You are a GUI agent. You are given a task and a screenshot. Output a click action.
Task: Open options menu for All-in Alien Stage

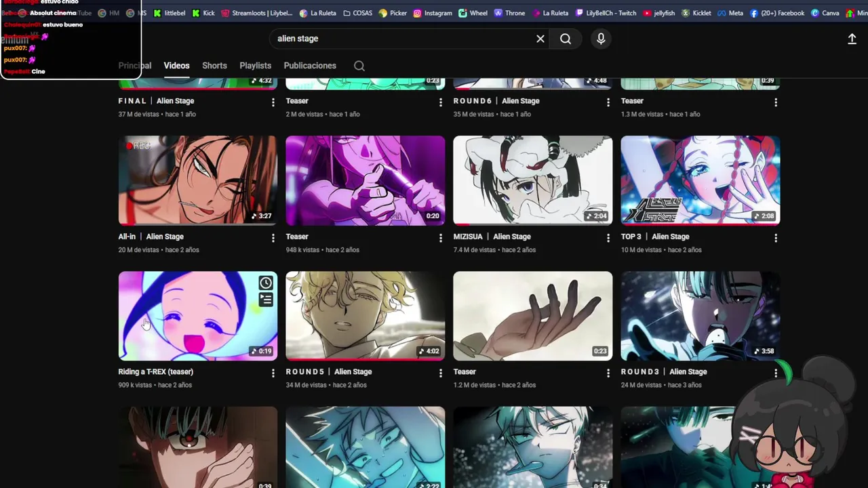273,238
